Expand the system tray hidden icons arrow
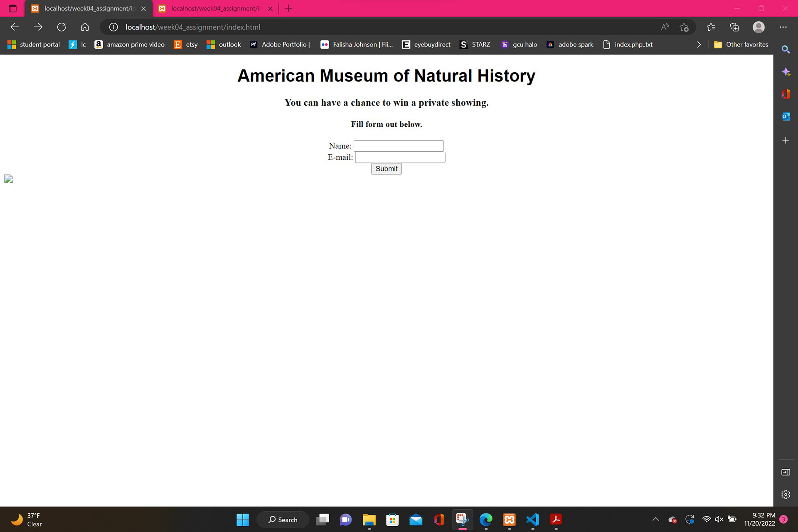The image size is (798, 532). (655, 519)
